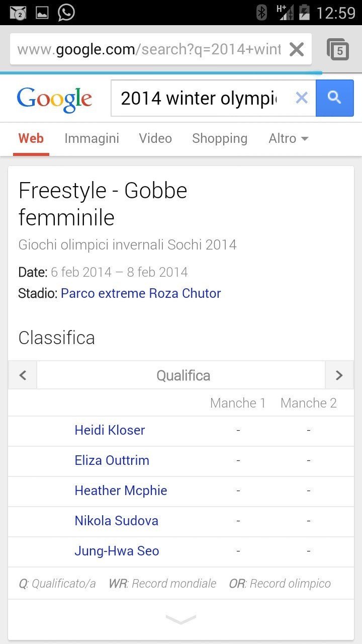
Task: Switch to the Video tab
Action: pyautogui.click(x=155, y=138)
